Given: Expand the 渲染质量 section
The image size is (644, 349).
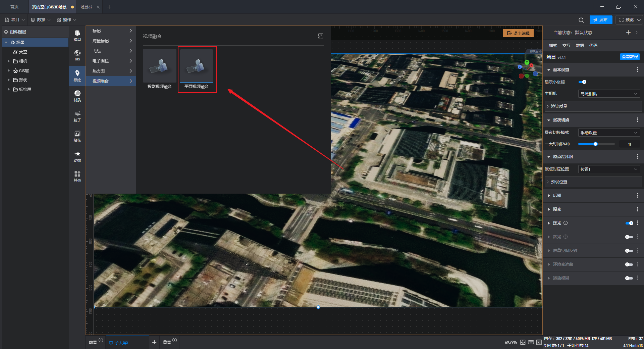Looking at the screenshot, I should coord(593,106).
